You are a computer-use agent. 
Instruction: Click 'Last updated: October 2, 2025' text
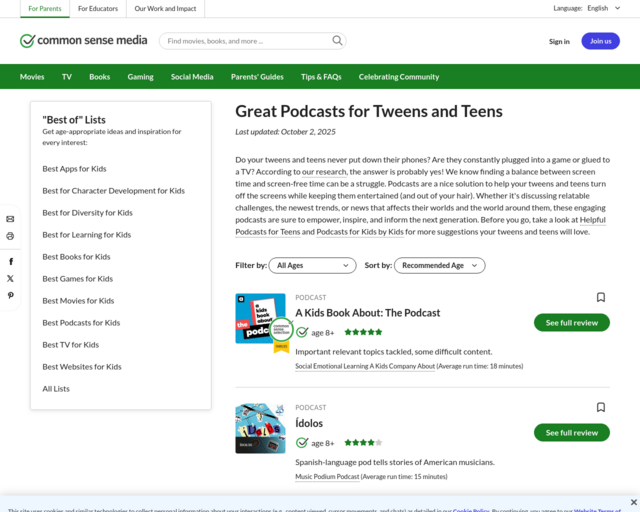[285, 132]
